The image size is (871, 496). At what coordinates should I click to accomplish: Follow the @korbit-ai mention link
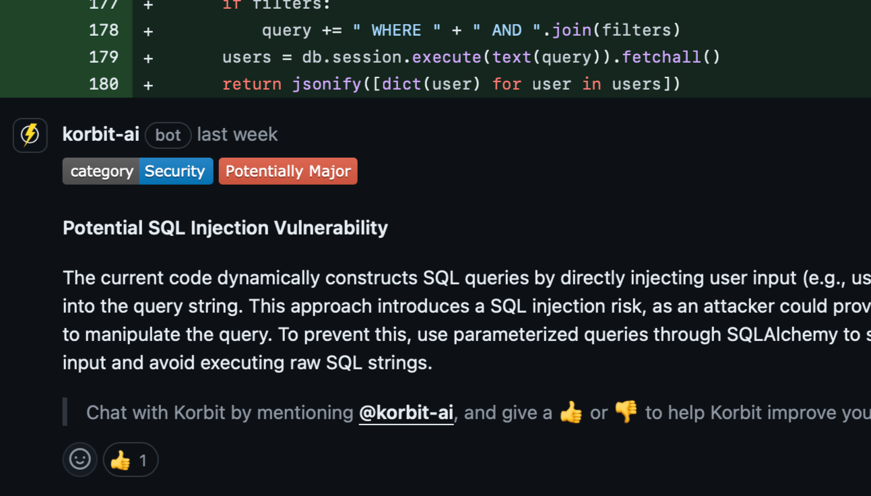406,412
